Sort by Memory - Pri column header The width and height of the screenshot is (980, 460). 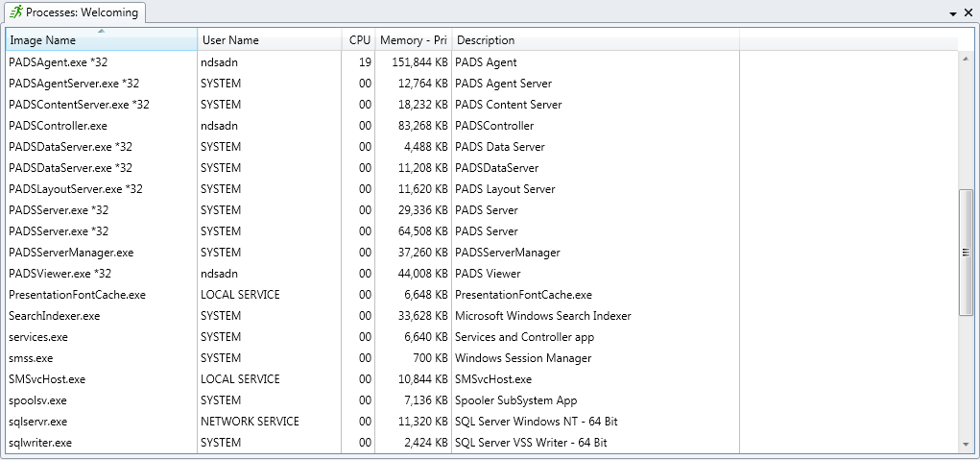(413, 40)
